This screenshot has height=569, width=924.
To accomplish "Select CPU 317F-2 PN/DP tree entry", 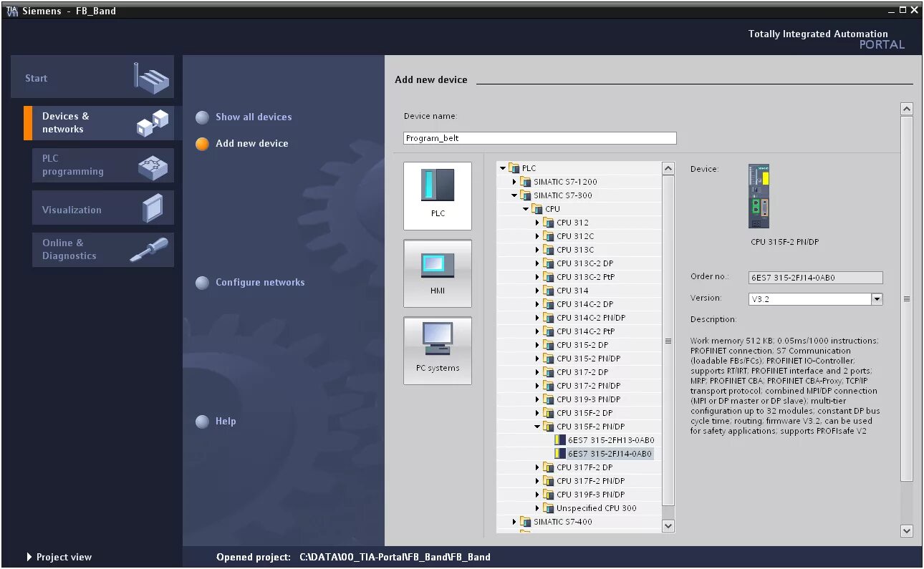I will (590, 481).
